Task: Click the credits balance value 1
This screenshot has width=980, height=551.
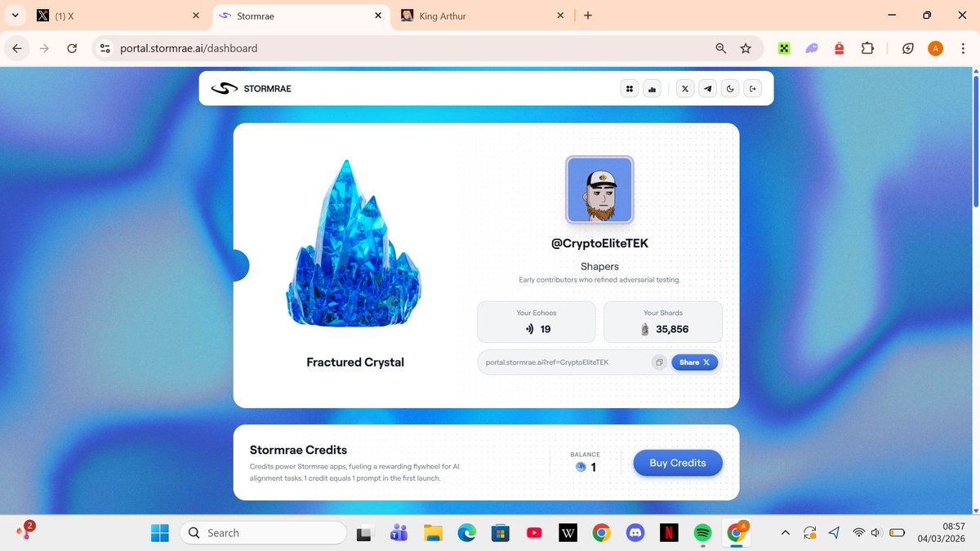Action: (x=593, y=468)
